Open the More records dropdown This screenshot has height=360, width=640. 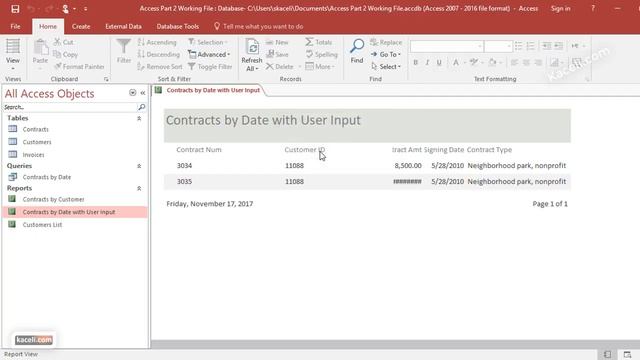click(320, 67)
